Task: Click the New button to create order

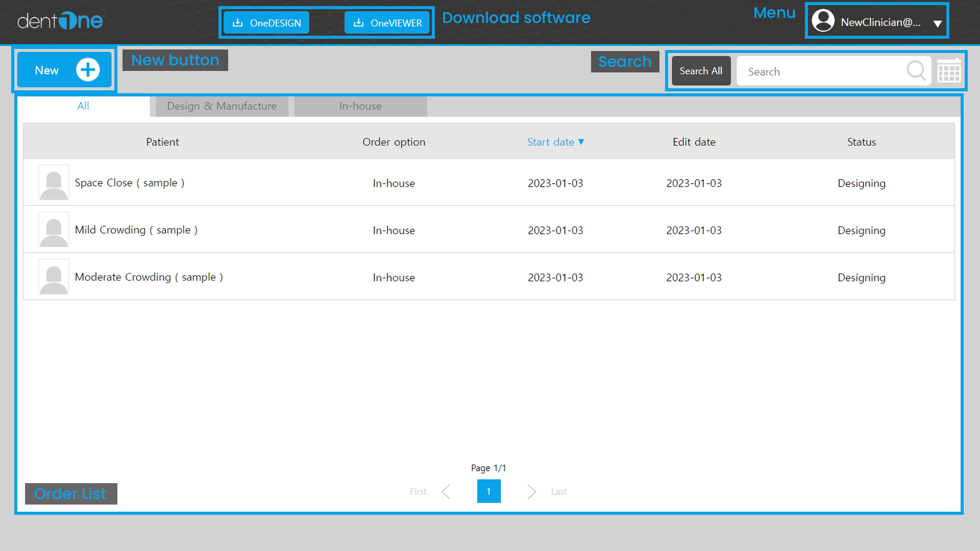Action: tap(64, 69)
